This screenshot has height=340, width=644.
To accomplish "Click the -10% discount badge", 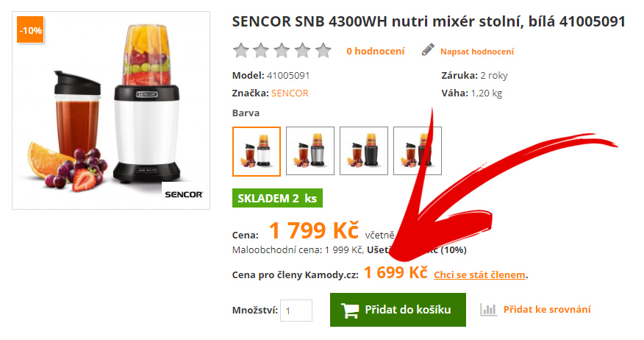I will [30, 30].
